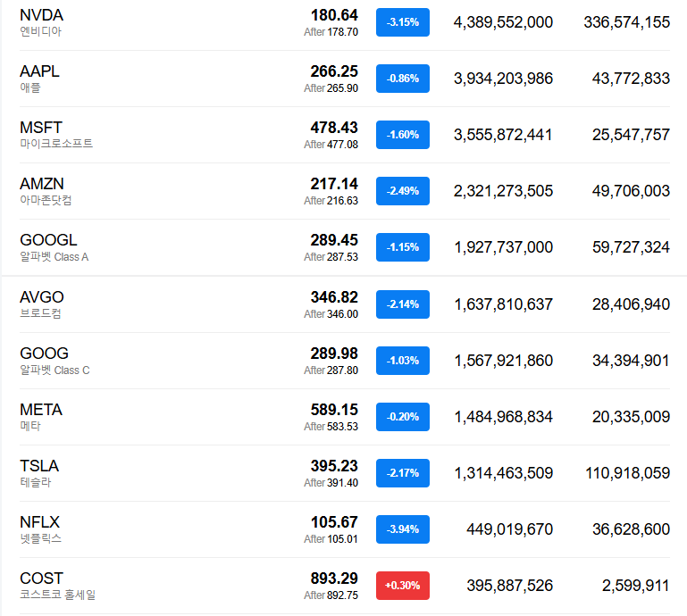Viewport: 687px width, 616px height.
Task: Click AMZN market cap 2,321,273,505
Action: pos(504,191)
